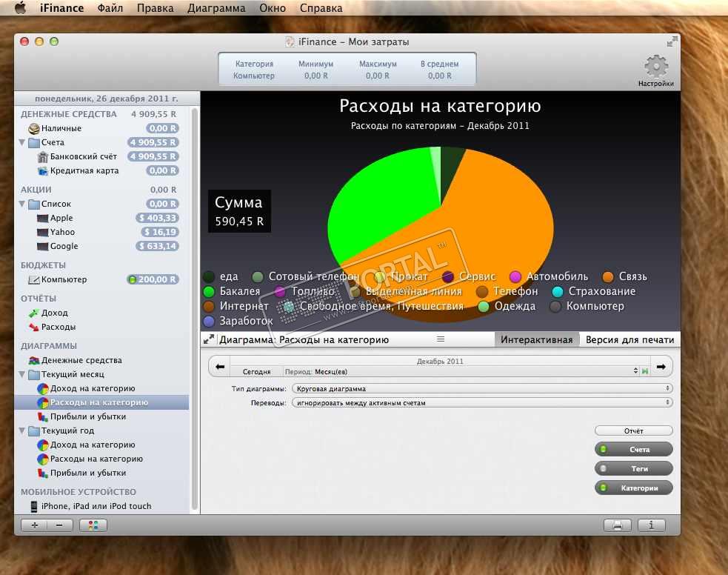Viewport: 728px width, 575px height.
Task: Open the Окно menu
Action: pyautogui.click(x=273, y=8)
